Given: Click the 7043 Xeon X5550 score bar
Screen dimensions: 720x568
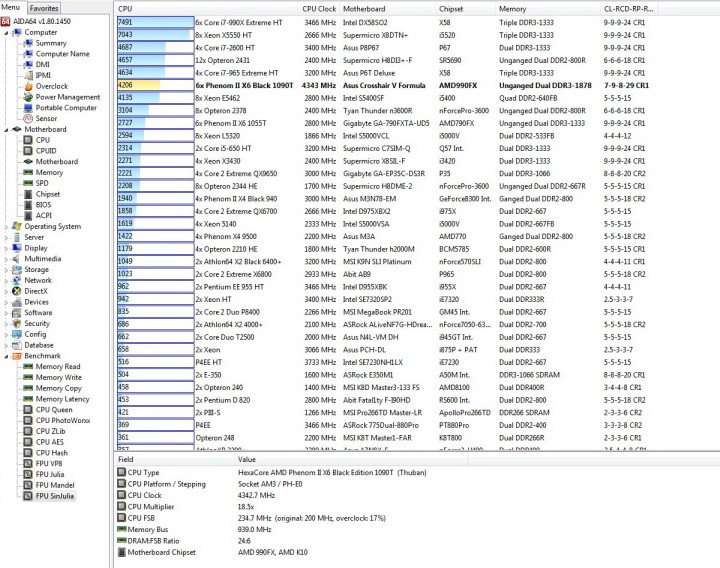Looking at the screenshot, I should [156, 35].
